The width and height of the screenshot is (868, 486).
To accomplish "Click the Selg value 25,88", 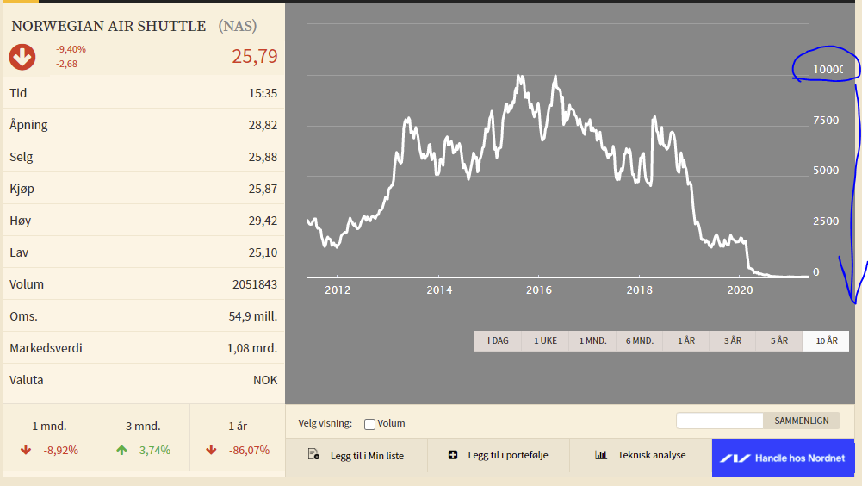I will pos(263,158).
